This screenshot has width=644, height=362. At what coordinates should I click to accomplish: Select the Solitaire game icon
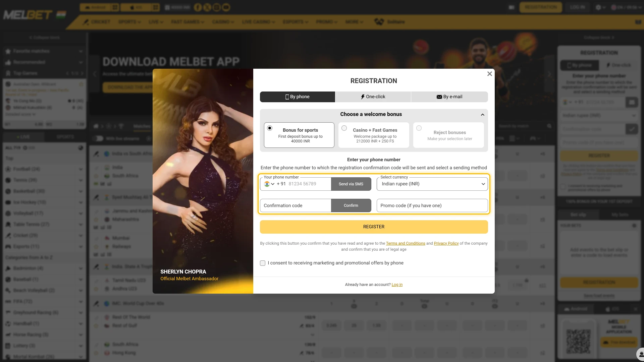click(x=379, y=21)
